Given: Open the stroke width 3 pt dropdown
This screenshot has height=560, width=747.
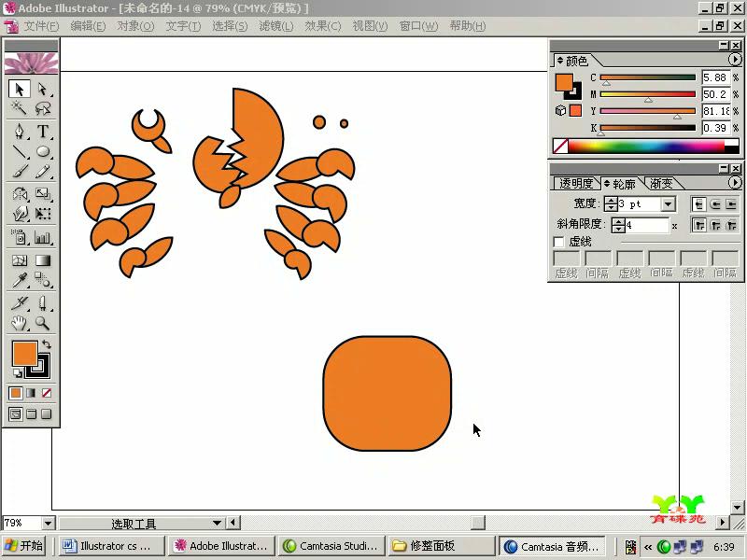Looking at the screenshot, I should [669, 204].
